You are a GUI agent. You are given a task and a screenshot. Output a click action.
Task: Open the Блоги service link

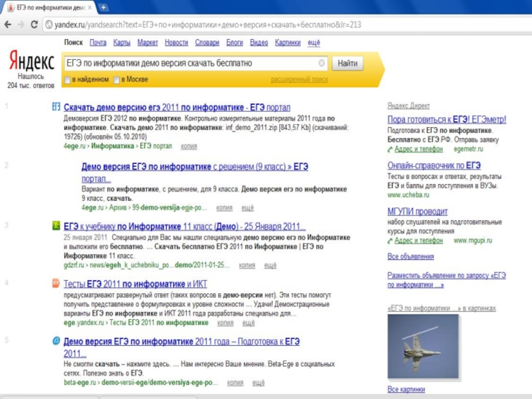(x=235, y=43)
